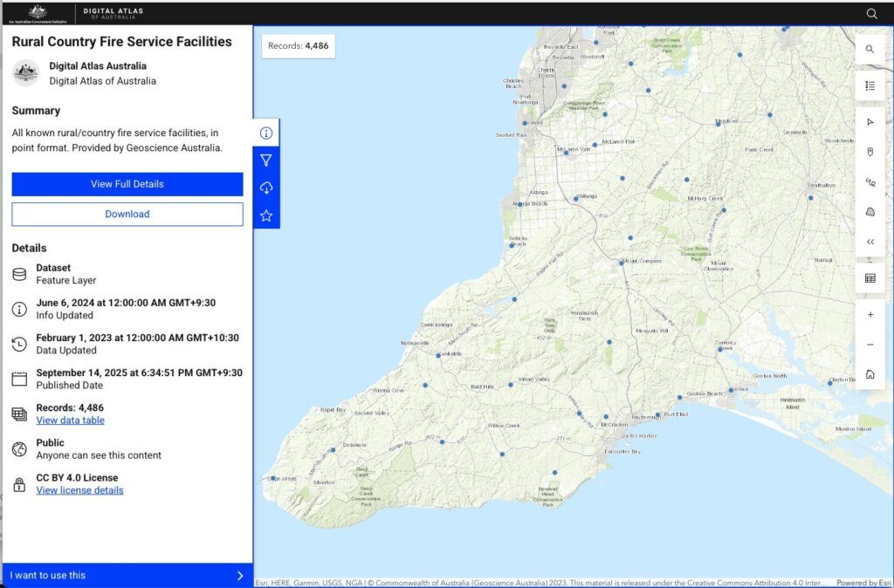Open the location pin tool

(870, 152)
